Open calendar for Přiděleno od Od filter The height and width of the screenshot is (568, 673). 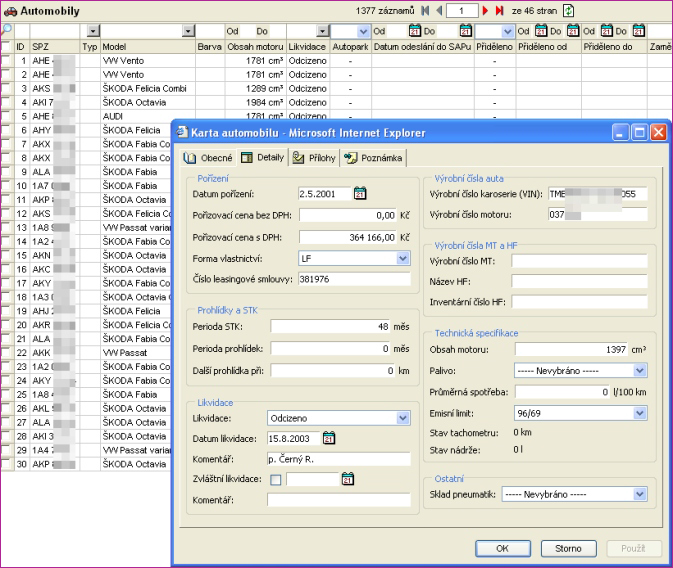click(541, 30)
